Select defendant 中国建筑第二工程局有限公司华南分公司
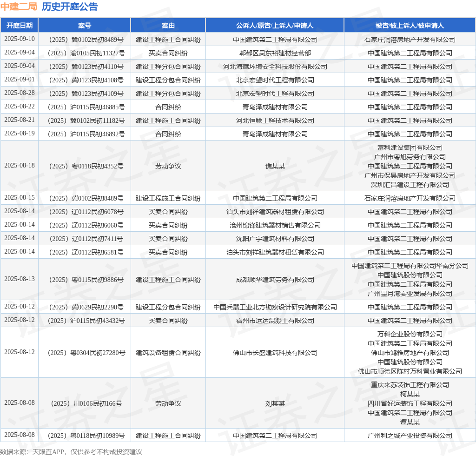 click(410, 266)
